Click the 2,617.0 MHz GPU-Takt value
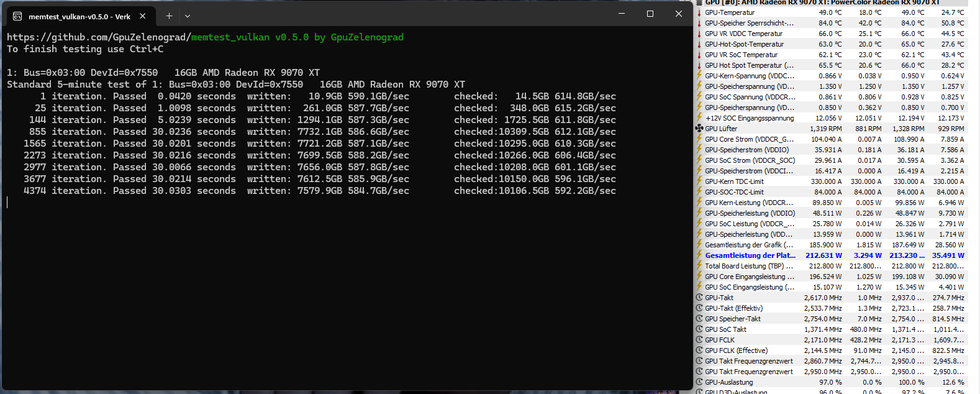This screenshot has height=394, width=980. (x=823, y=298)
